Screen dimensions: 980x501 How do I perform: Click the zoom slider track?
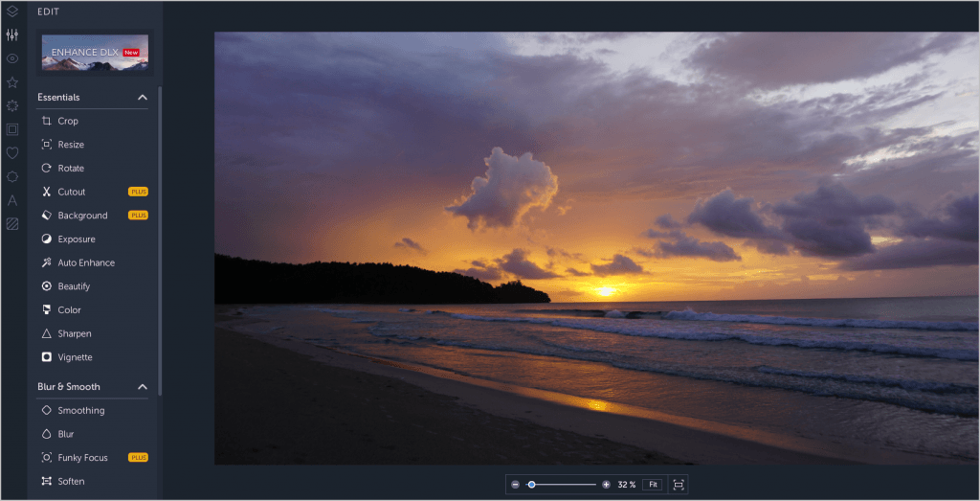[x=562, y=485]
